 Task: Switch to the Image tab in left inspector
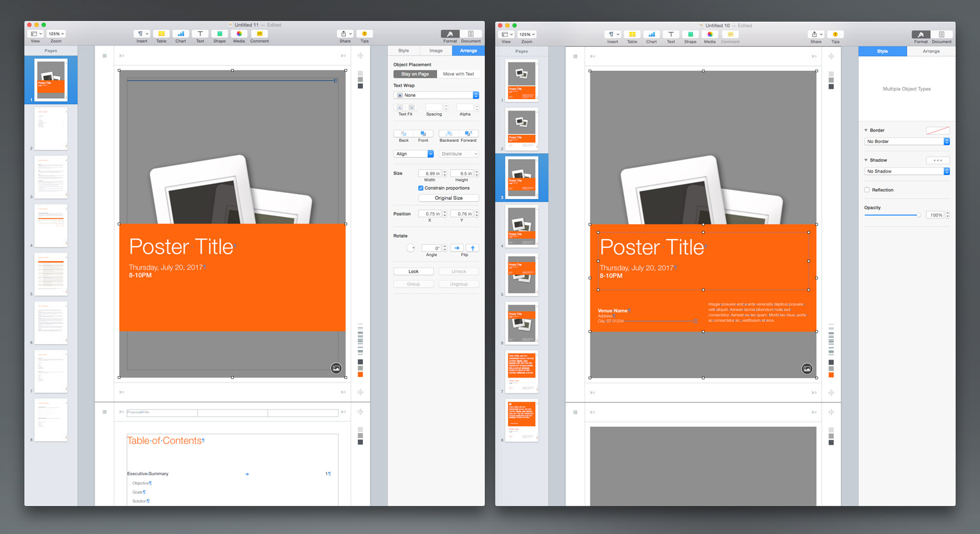pos(436,50)
